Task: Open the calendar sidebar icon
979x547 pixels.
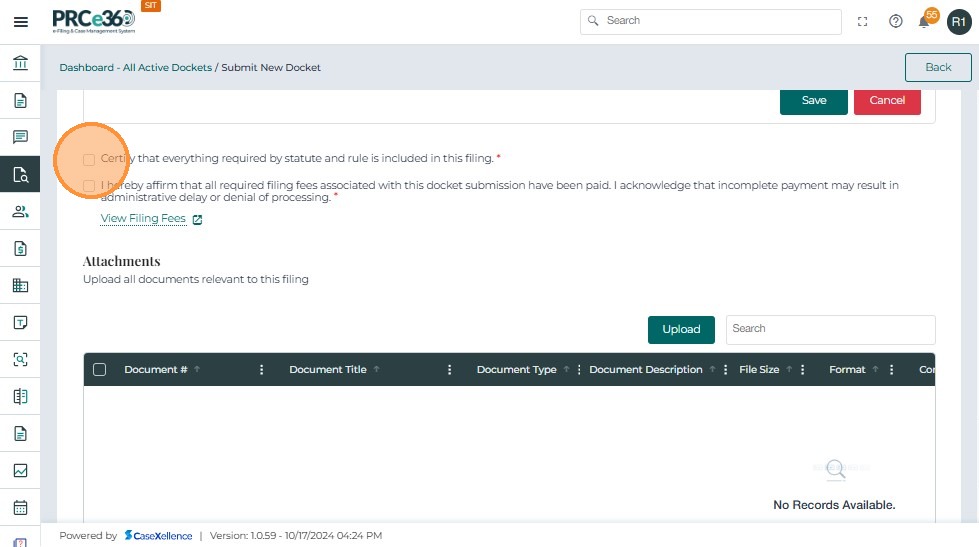Action: pyautogui.click(x=20, y=507)
